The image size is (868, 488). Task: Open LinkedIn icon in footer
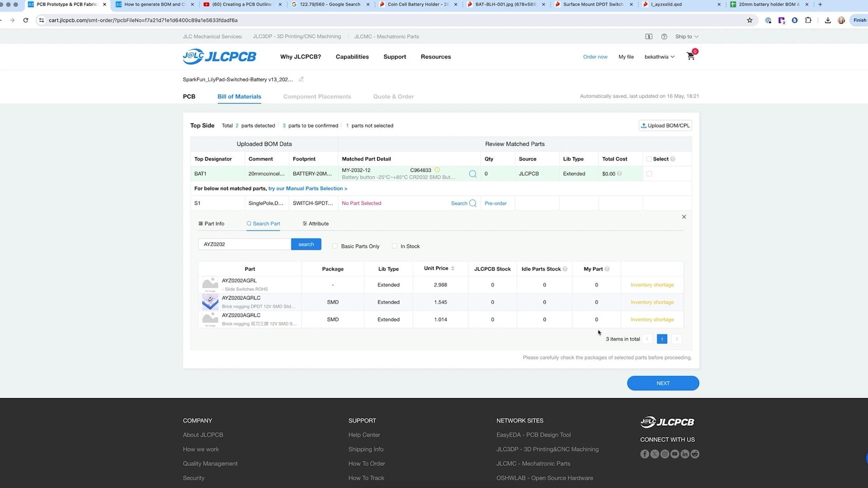coord(685,454)
